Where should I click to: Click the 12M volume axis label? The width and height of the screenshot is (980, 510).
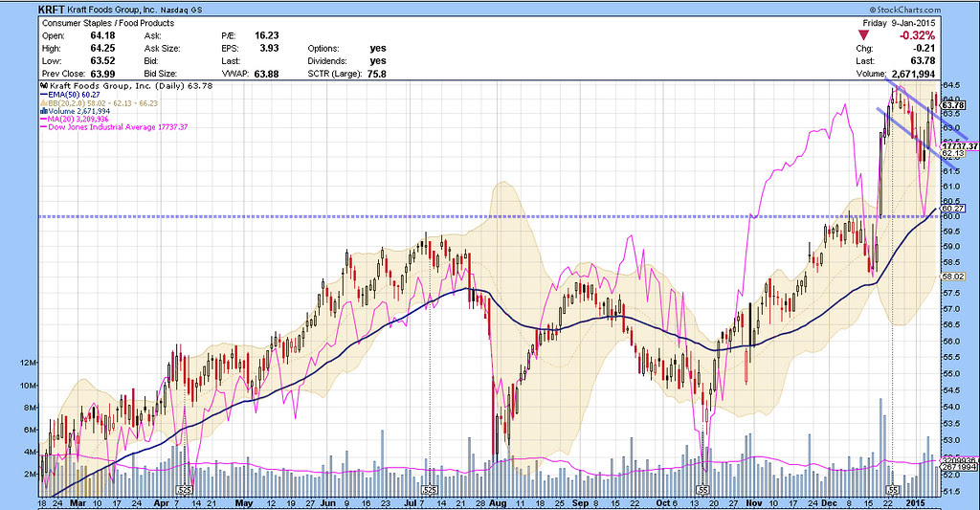pyautogui.click(x=30, y=364)
